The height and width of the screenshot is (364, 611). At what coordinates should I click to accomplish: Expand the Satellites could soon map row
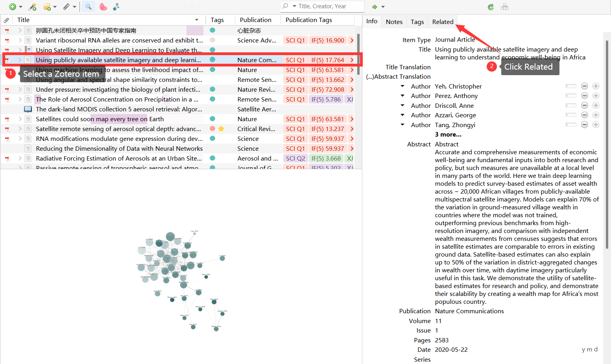(20, 119)
